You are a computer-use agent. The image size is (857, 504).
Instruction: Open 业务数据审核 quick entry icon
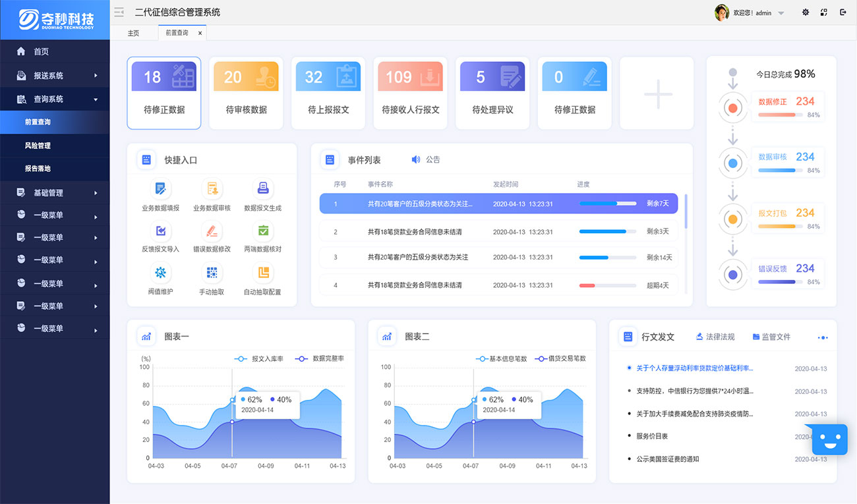(x=212, y=189)
